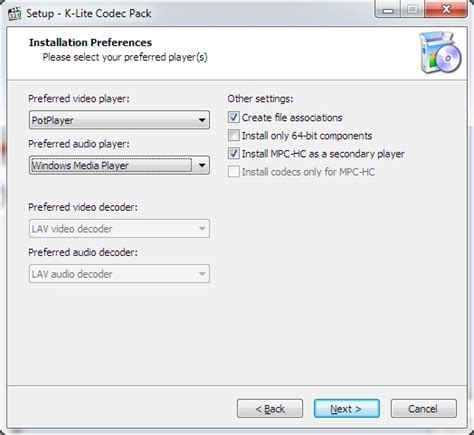Click the Setup - K-Lite Codec Pack title text
Image resolution: width=474 pixels, height=435 pixels.
89,13
